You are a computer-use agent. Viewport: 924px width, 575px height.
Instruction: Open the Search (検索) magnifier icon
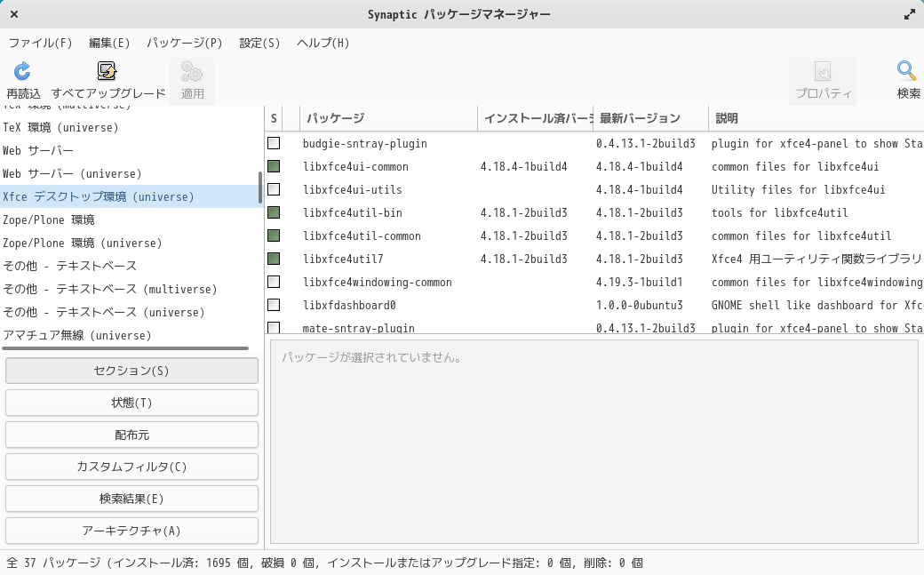point(907,71)
